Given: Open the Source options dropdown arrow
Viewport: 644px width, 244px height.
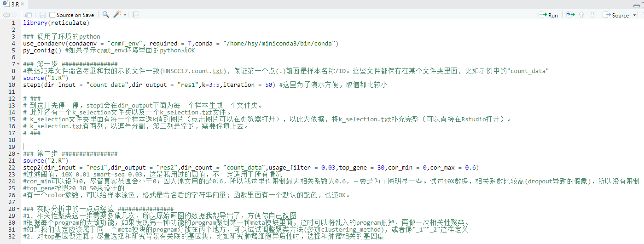Looking at the screenshot, I should 635,15.
